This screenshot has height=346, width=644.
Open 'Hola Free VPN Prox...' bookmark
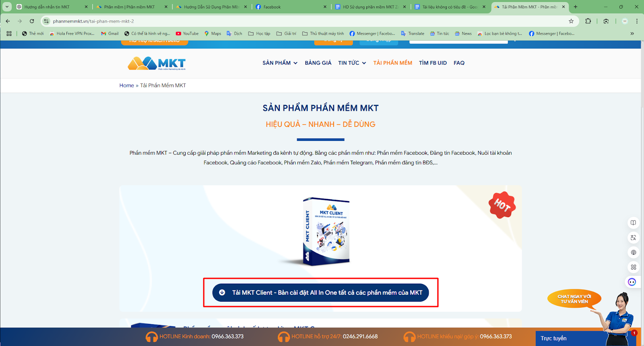72,33
